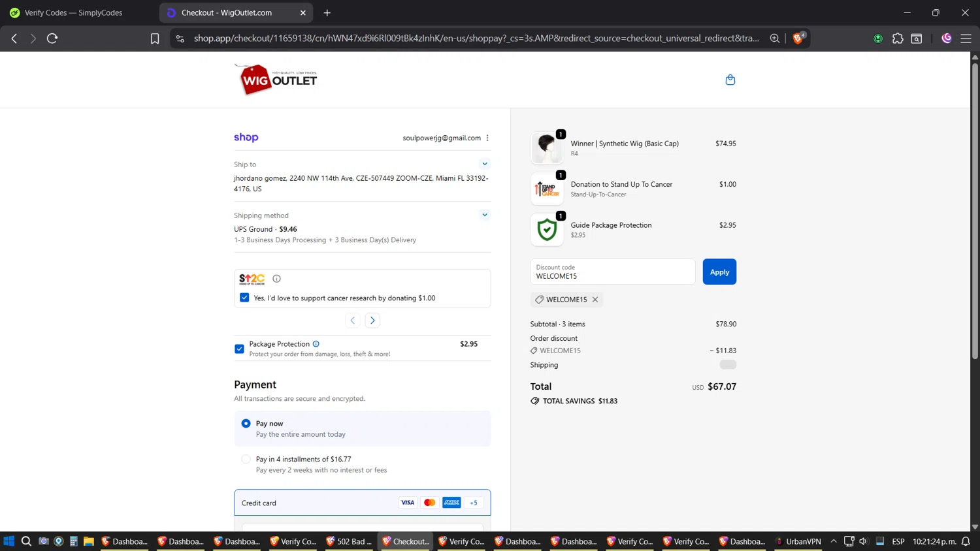
Task: Click the Discount code input field
Action: 612,272
